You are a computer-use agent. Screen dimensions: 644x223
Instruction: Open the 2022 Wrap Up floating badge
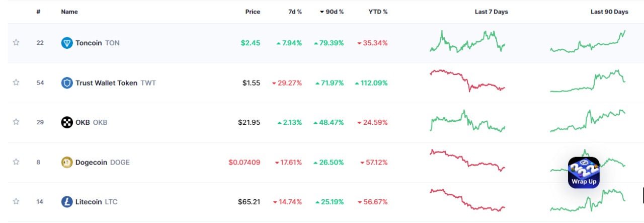click(584, 173)
